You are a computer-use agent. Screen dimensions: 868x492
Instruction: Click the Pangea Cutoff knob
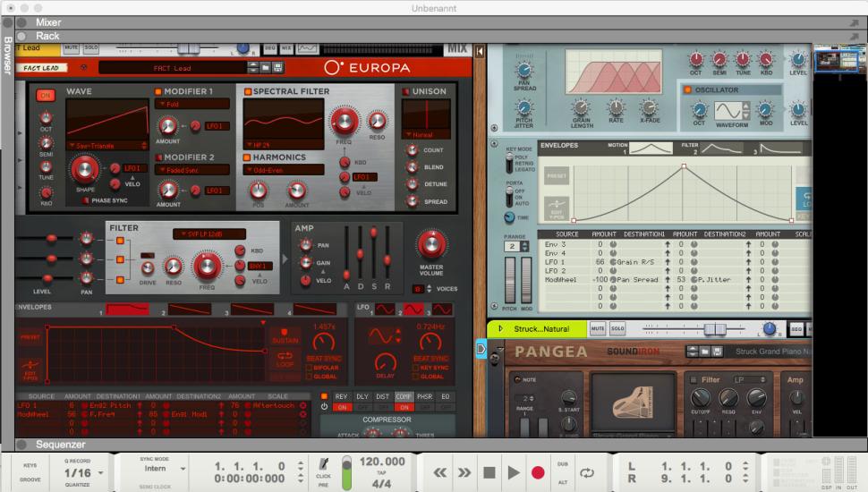click(701, 398)
